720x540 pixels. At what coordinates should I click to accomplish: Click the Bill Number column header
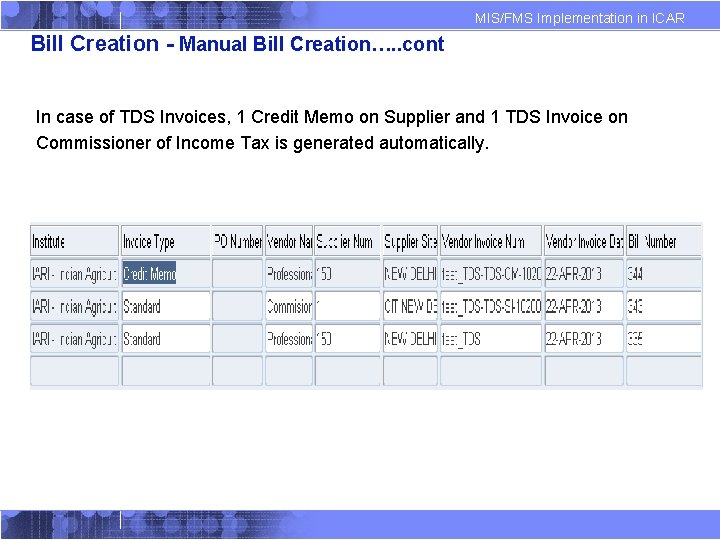coord(664,241)
